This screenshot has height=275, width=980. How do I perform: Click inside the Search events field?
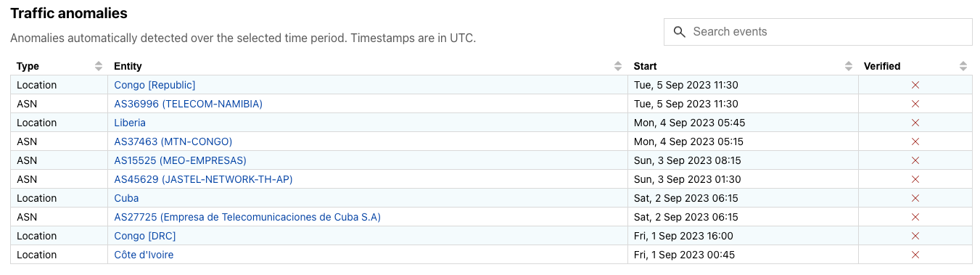(x=818, y=32)
